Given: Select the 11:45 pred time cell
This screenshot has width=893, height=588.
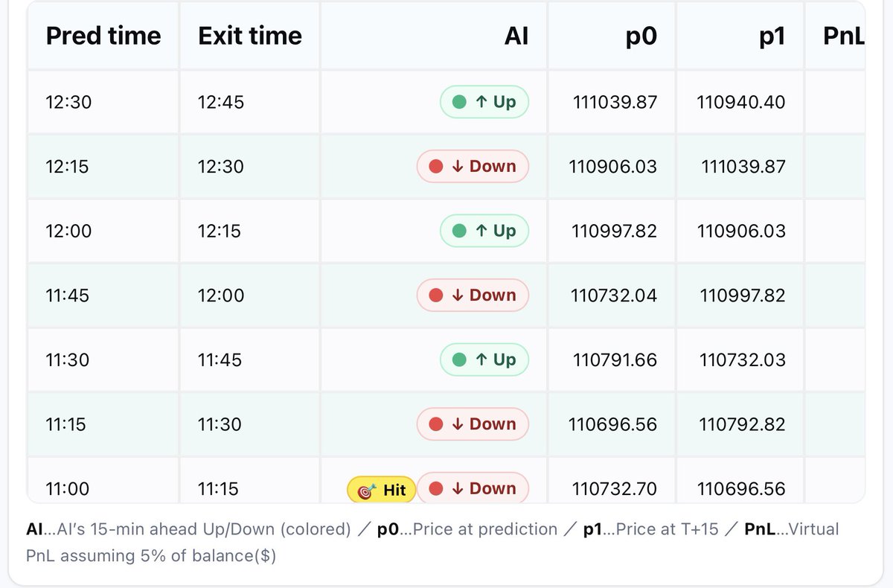Looking at the screenshot, I should 103,295.
